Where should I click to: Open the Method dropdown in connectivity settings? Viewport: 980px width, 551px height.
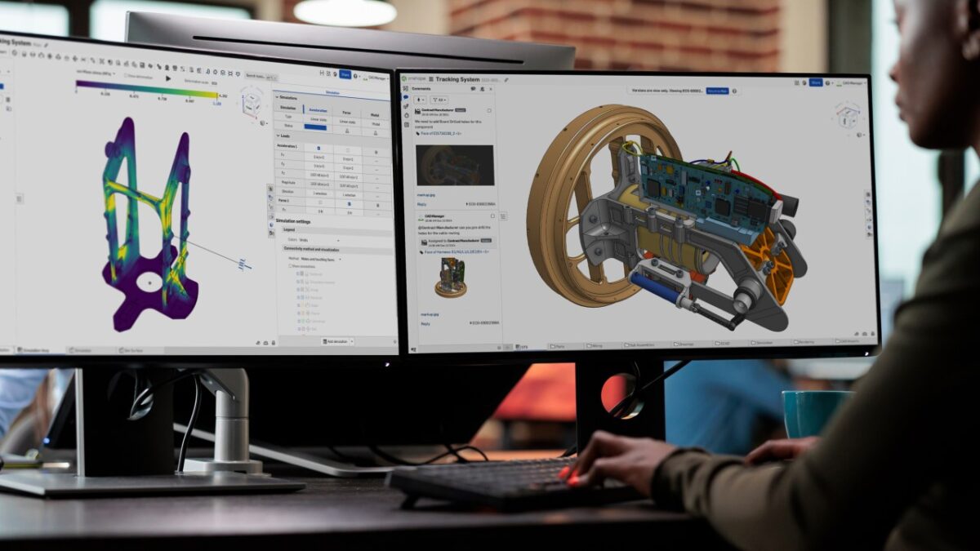tap(322, 259)
